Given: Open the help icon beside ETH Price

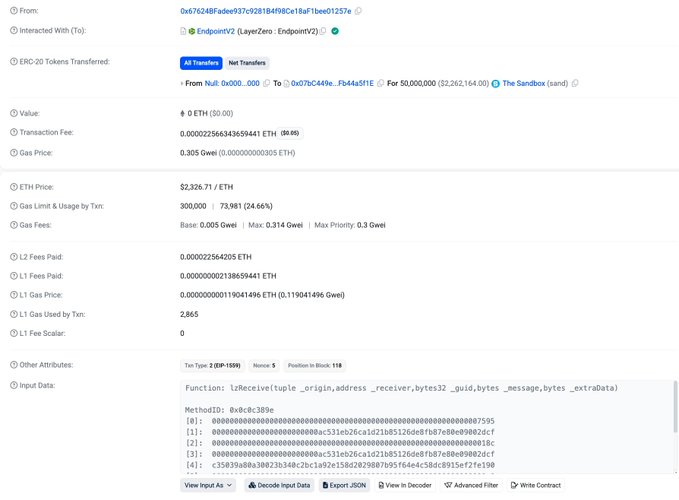Looking at the screenshot, I should click(x=14, y=187).
